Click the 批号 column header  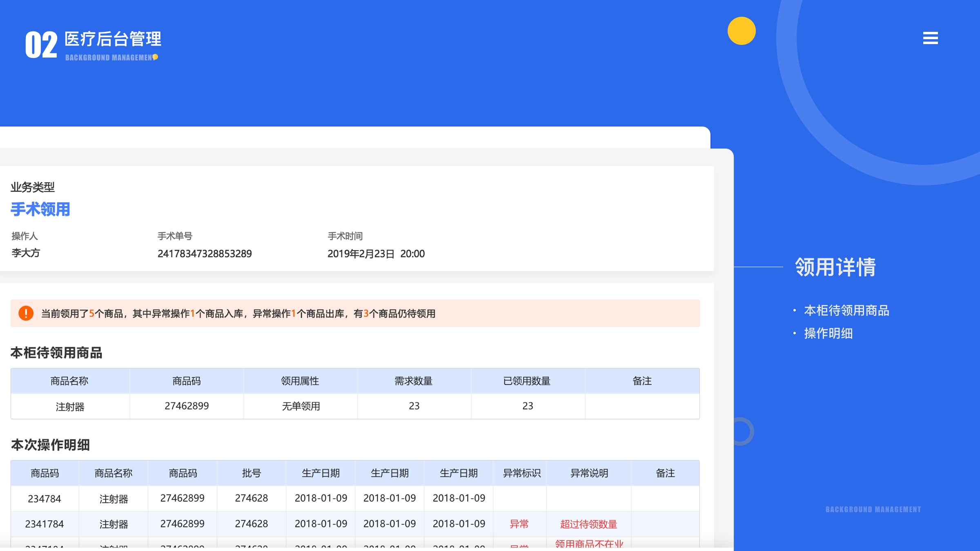[x=251, y=473]
